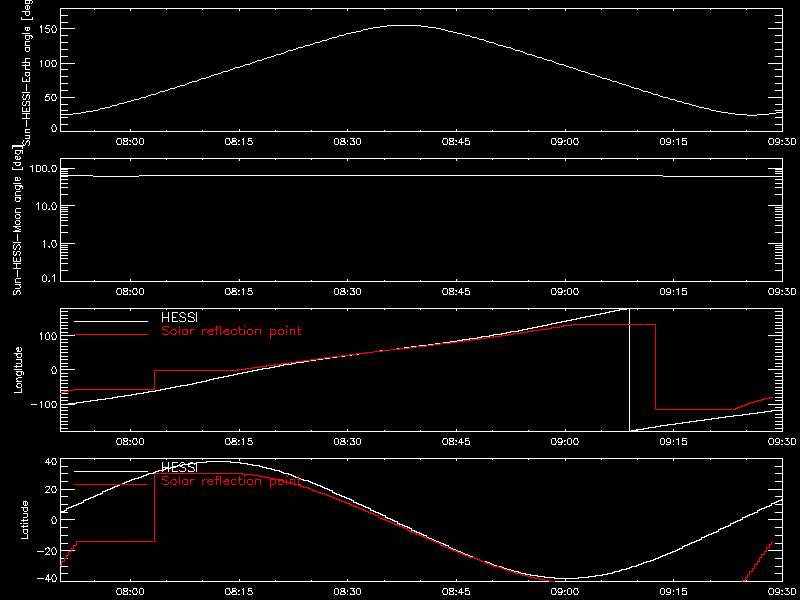
Task: Click HESSI legend label in Latitude plot
Action: tap(179, 467)
